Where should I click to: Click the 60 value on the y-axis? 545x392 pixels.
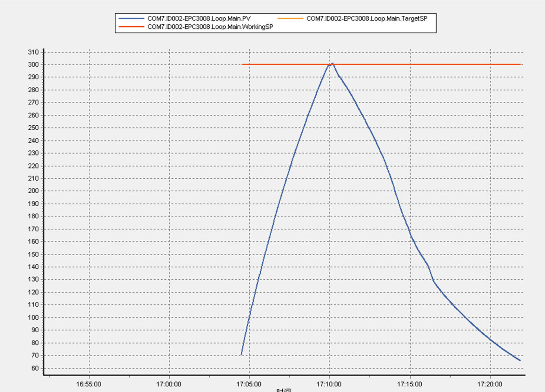coord(35,368)
